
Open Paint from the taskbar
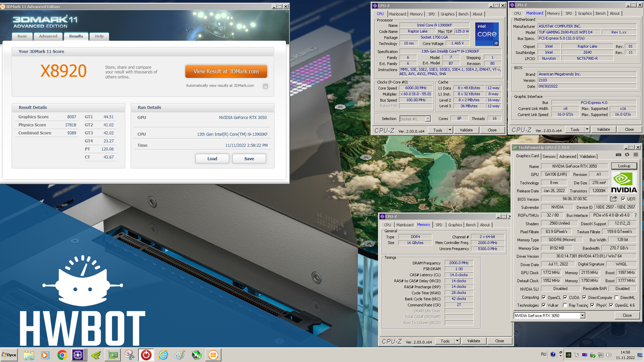coord(180,355)
